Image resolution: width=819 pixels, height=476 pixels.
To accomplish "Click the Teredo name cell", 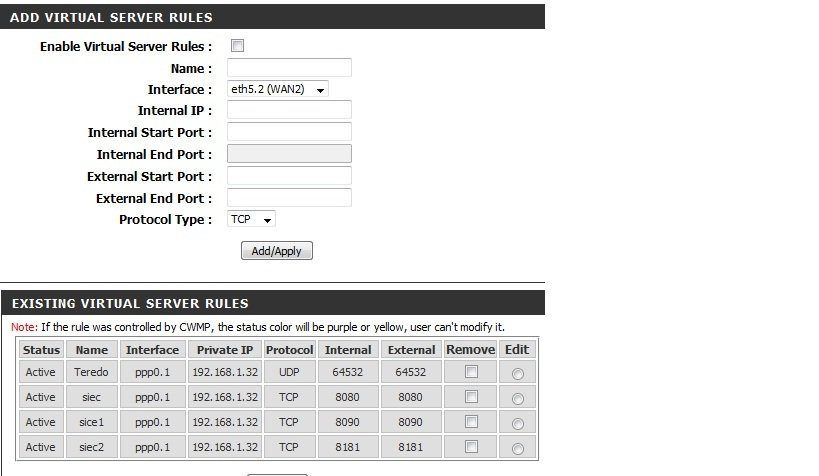I will point(91,372).
